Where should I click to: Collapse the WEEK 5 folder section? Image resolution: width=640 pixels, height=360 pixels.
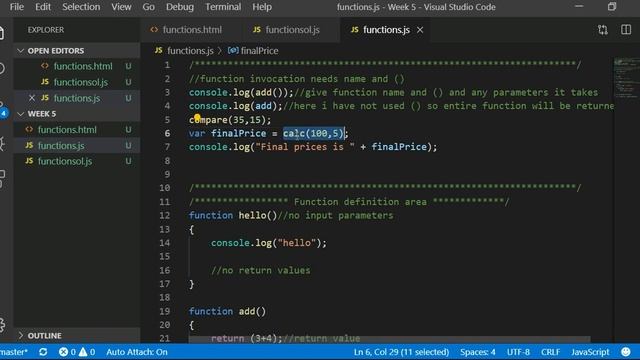click(x=20, y=114)
